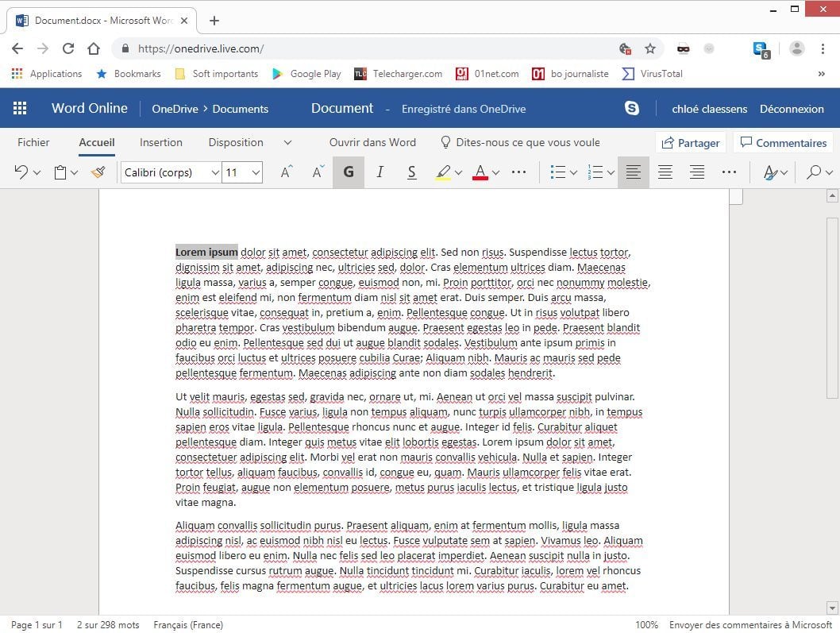
Task: Click the Déconnexion link
Action: click(x=792, y=109)
